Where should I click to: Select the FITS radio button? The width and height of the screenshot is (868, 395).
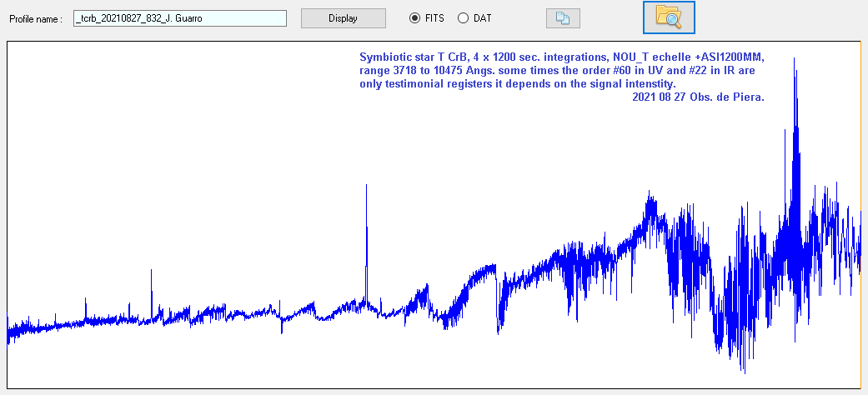click(x=414, y=18)
